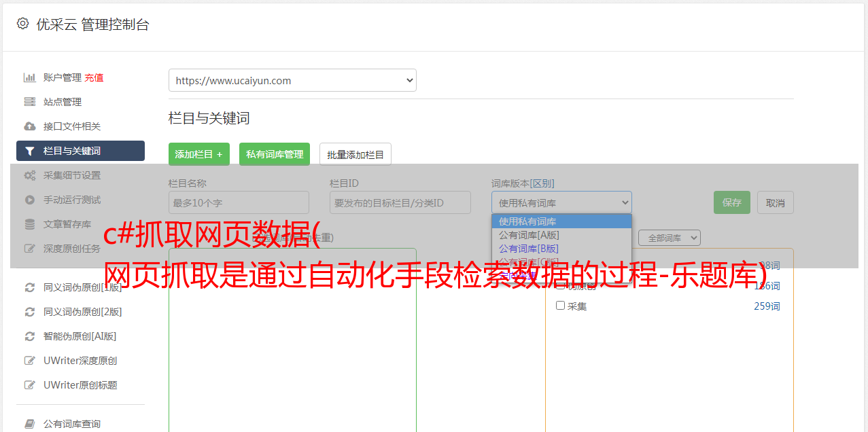This screenshot has height=432, width=868.
Task: Click the green 添加栏目 + button
Action: [199, 154]
